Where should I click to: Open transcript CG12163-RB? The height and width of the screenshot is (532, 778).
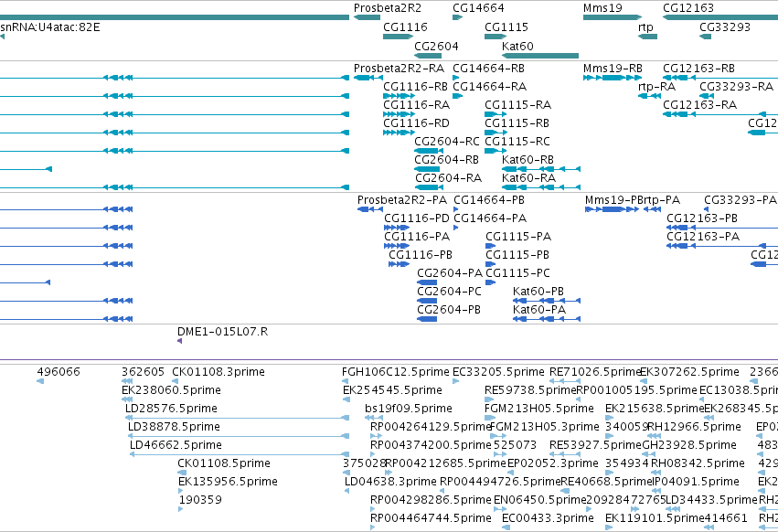point(698,68)
